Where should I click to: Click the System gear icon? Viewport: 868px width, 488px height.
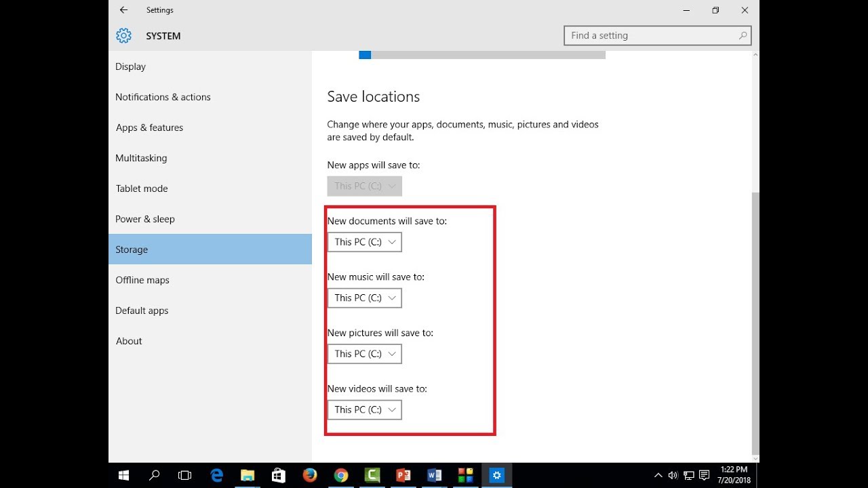123,36
